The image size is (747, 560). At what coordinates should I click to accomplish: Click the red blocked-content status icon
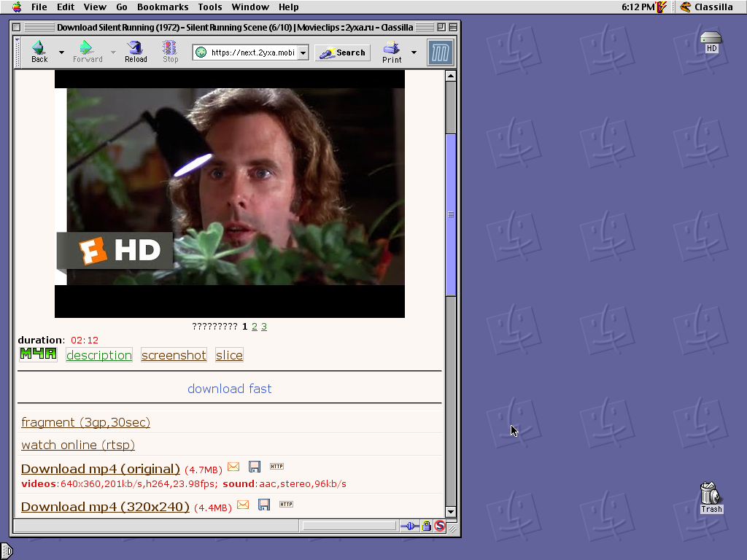tap(440, 526)
